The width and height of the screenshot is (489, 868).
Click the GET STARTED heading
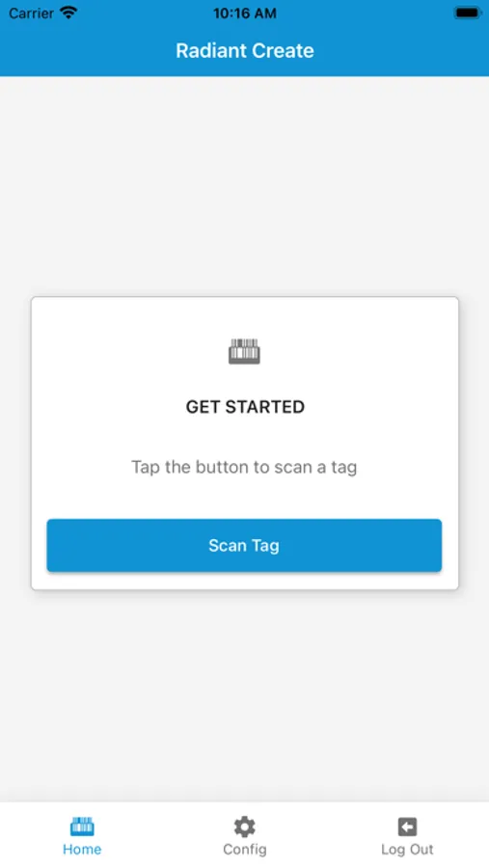[x=245, y=407]
